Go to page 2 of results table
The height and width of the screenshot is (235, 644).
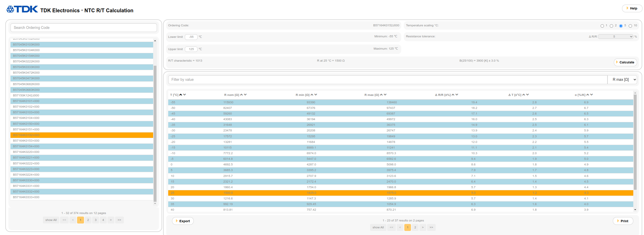(415, 227)
